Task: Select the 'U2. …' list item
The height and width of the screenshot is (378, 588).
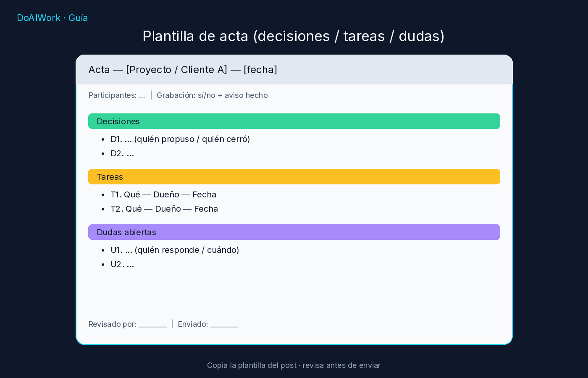Action: (x=122, y=264)
